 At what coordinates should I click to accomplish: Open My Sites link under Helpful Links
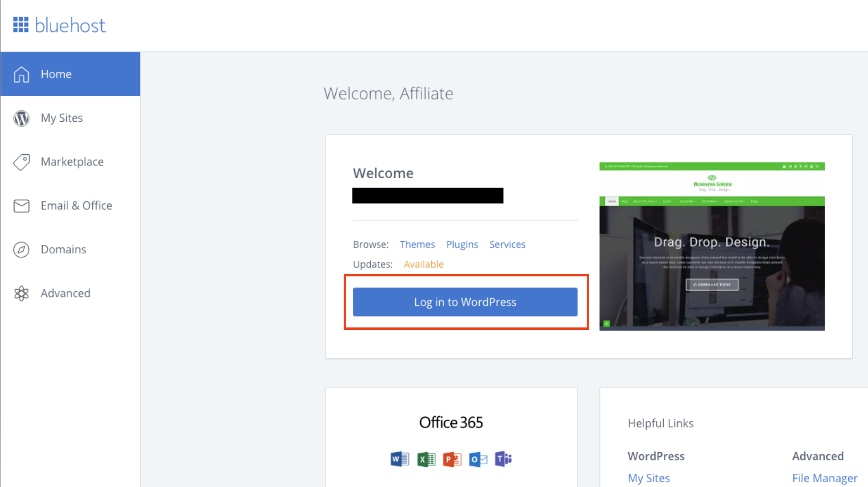click(x=649, y=478)
